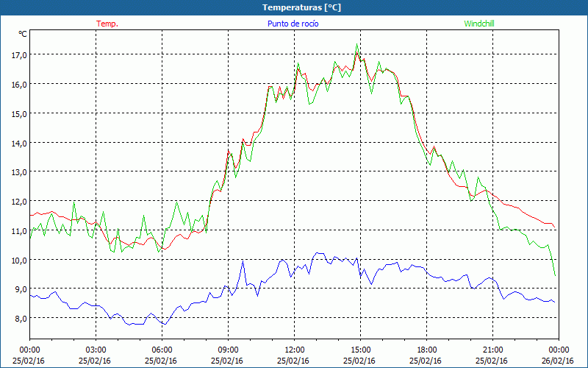Click the 8,0 y-axis value
The width and height of the screenshot is (588, 368).
point(21,319)
